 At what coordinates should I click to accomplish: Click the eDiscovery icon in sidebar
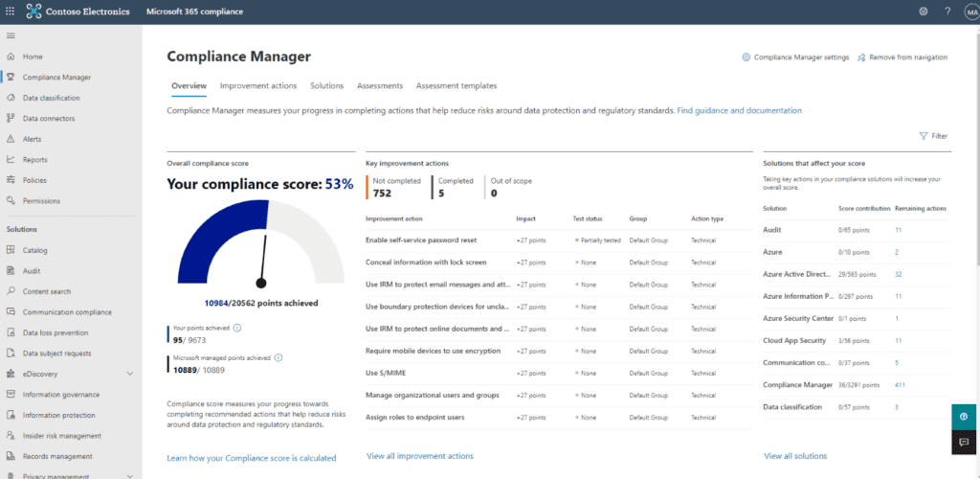click(11, 374)
